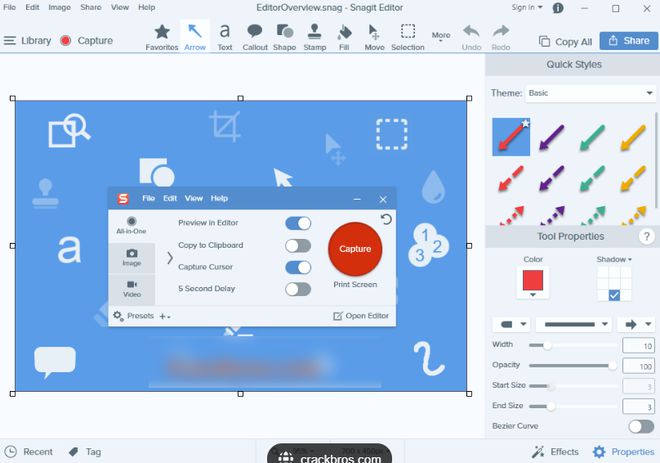660x463 pixels.
Task: Open the View menu in the main menu bar
Action: [x=120, y=7]
